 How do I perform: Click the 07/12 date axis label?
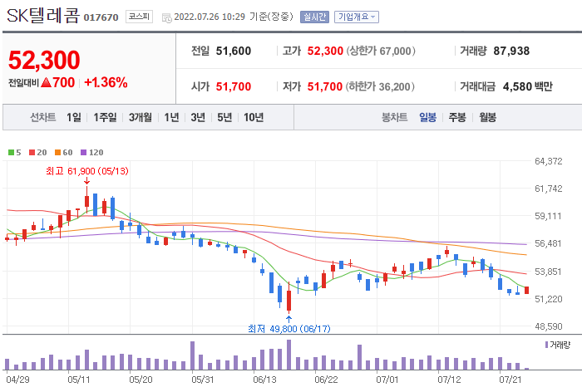click(449, 380)
